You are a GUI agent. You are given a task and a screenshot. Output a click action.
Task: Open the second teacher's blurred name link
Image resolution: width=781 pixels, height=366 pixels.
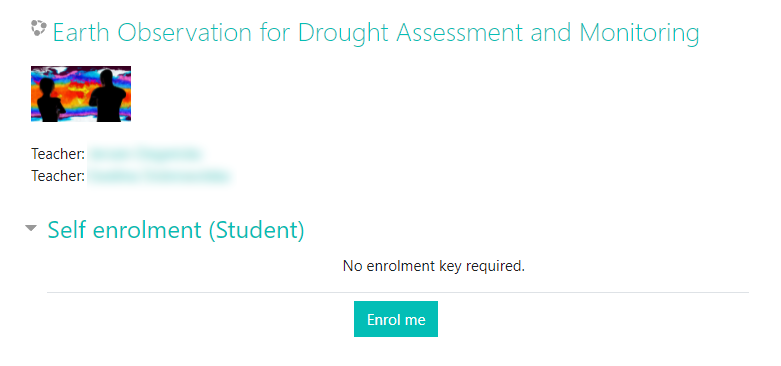(x=160, y=176)
